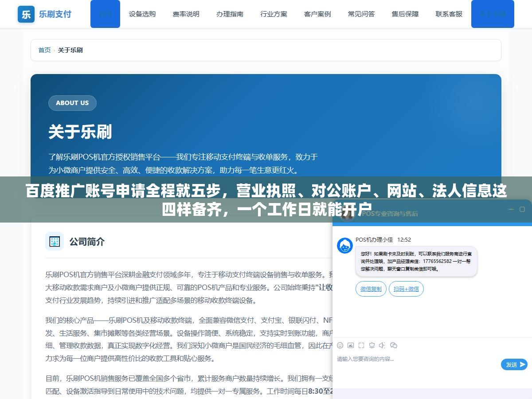
Task: Click the chat message with the WeChat number 17765562582
Action: [416, 262]
